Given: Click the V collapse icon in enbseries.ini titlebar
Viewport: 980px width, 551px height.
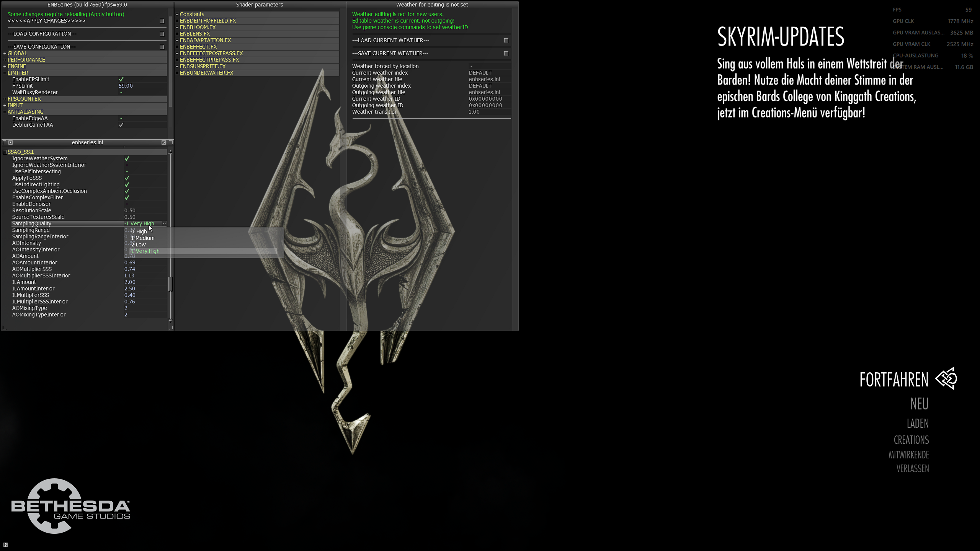Looking at the screenshot, I should [x=164, y=143].
